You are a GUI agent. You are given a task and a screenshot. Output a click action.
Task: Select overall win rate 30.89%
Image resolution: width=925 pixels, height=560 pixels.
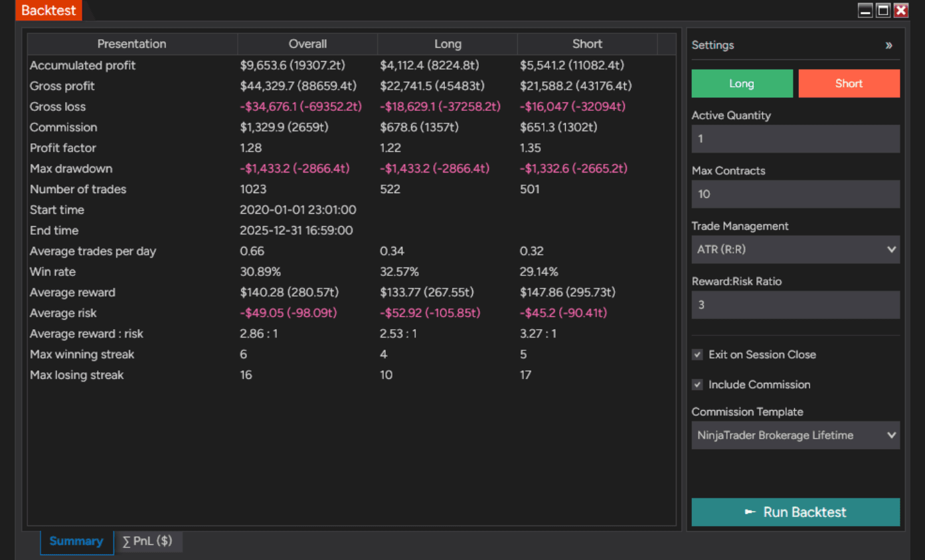click(x=260, y=272)
